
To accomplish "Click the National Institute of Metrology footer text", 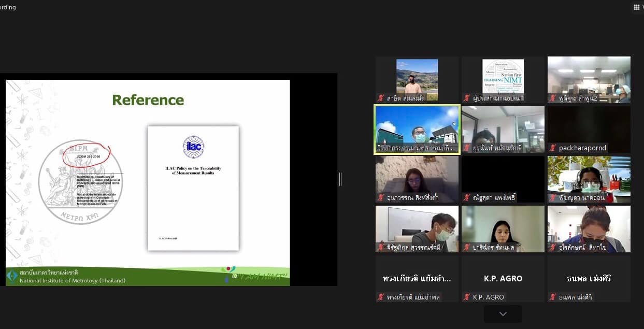I will (73, 281).
